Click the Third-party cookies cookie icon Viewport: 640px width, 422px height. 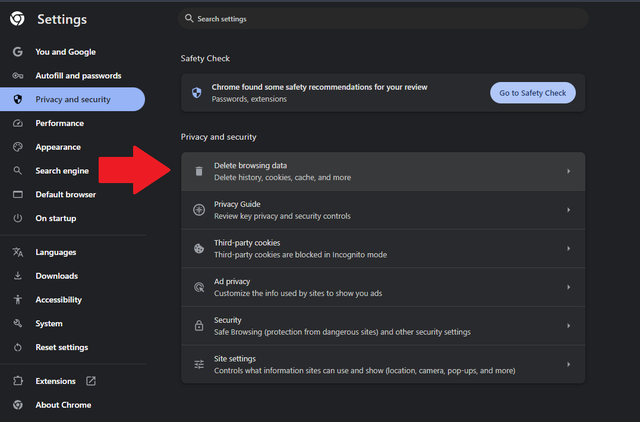pos(199,248)
